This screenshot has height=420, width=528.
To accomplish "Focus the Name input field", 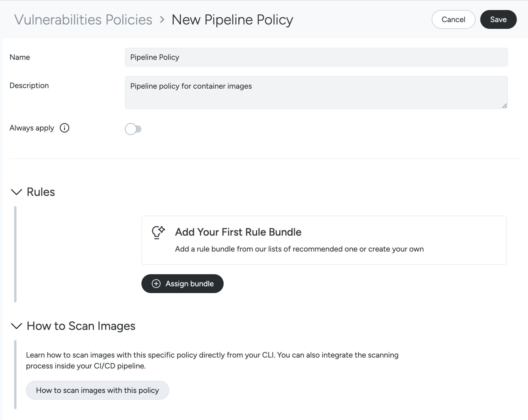I will point(316,57).
